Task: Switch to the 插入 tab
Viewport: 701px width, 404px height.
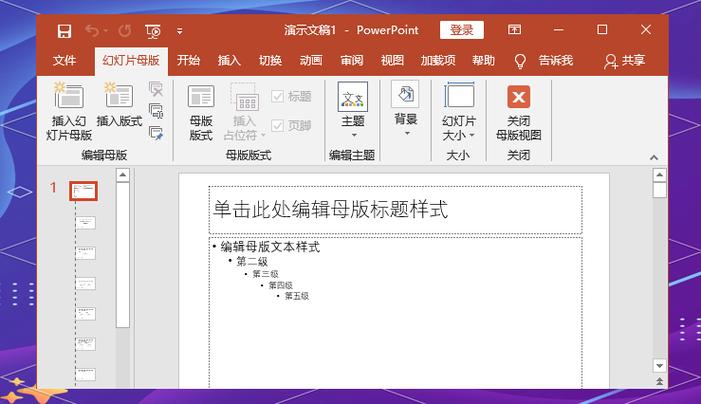Action: pyautogui.click(x=229, y=60)
